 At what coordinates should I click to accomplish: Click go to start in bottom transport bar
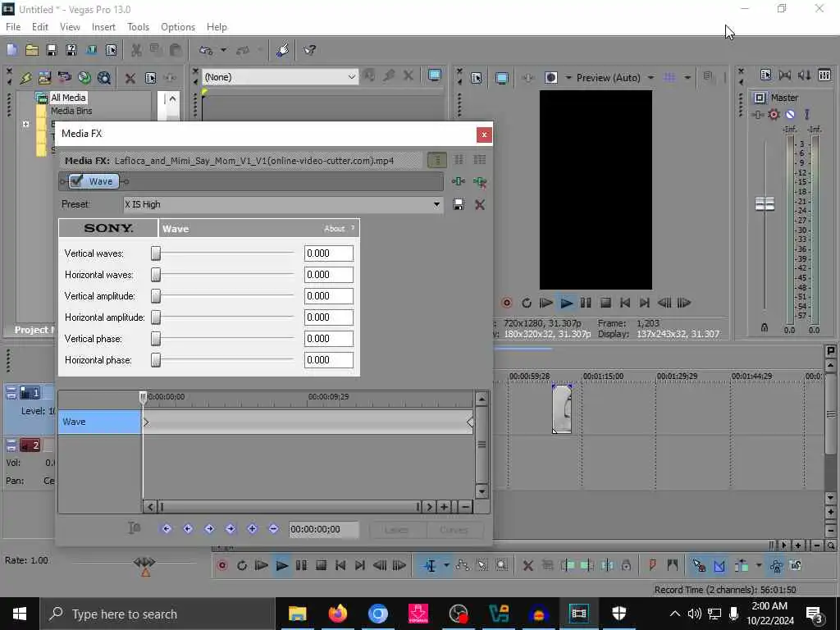[x=340, y=566]
